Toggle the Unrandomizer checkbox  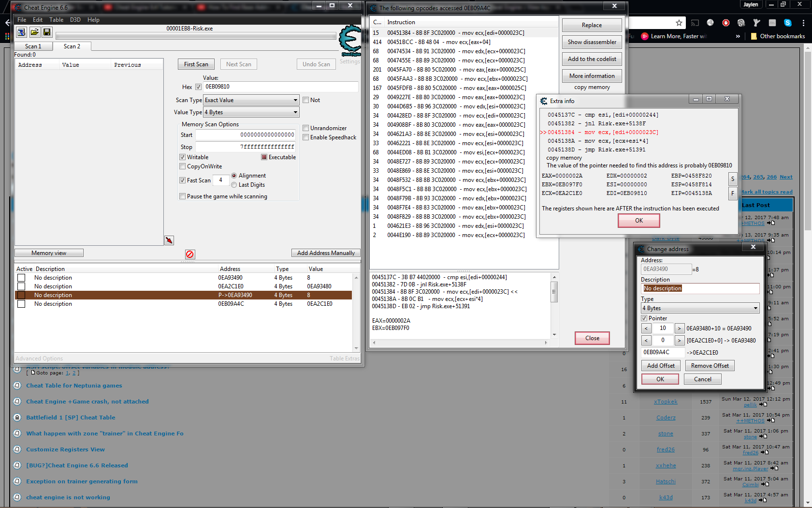pos(305,128)
